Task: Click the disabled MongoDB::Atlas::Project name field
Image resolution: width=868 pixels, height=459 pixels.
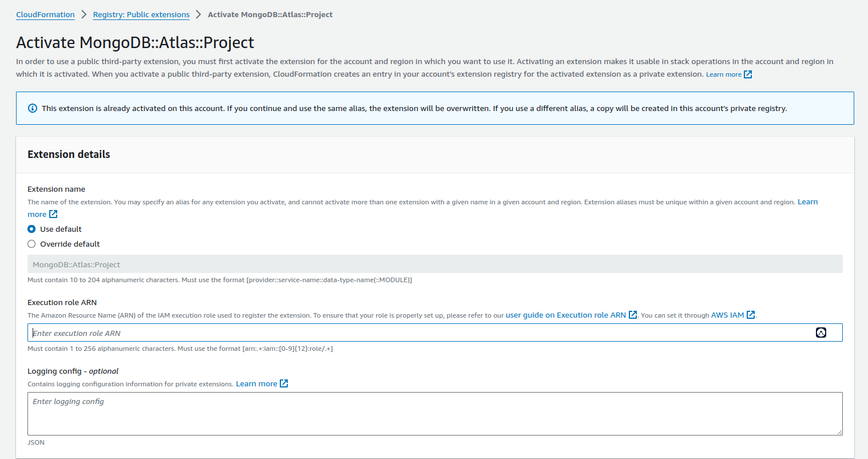Action: 435,264
